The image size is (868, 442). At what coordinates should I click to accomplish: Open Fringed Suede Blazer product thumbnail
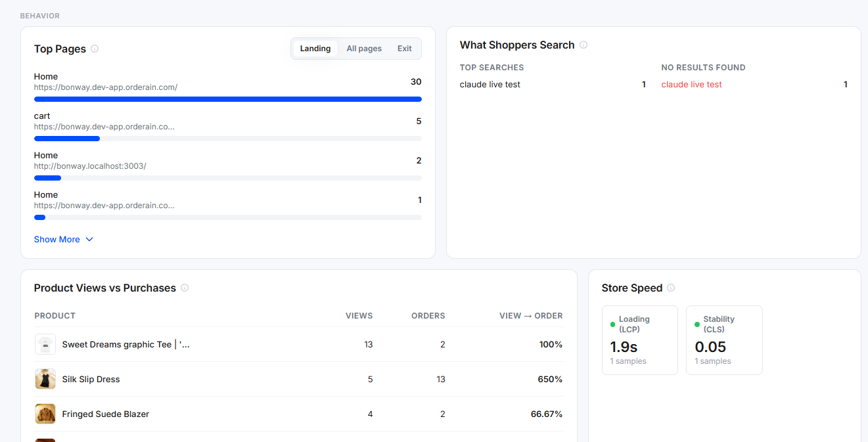click(x=45, y=414)
